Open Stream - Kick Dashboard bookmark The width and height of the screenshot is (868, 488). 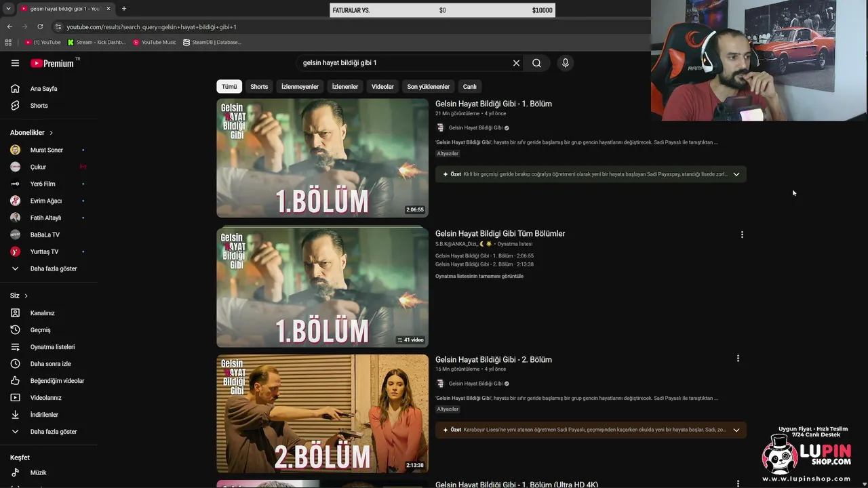click(97, 42)
